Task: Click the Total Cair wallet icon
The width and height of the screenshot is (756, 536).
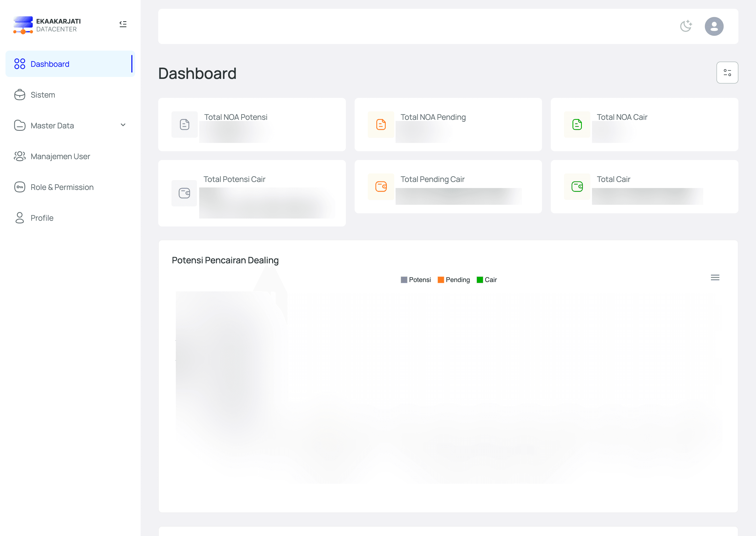Action: click(577, 186)
